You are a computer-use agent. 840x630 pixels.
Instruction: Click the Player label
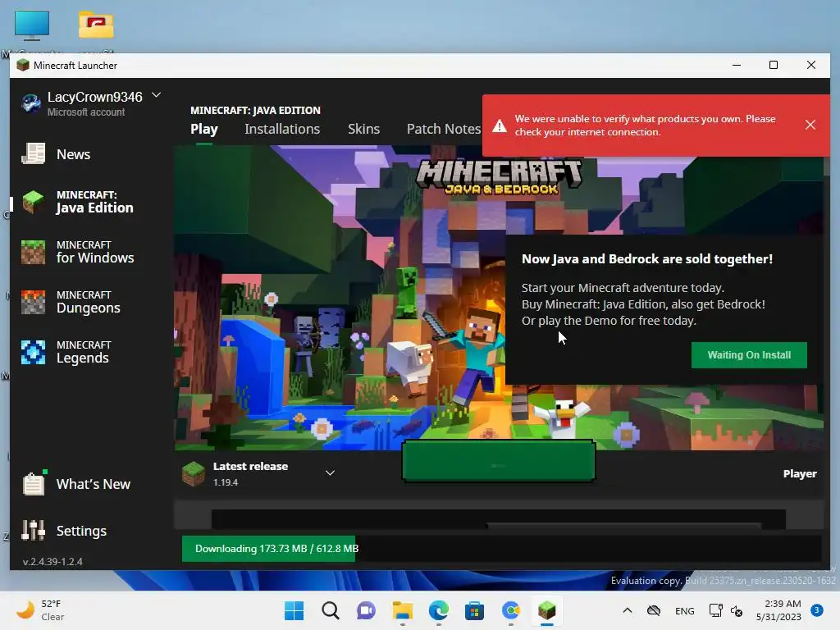[x=800, y=473]
